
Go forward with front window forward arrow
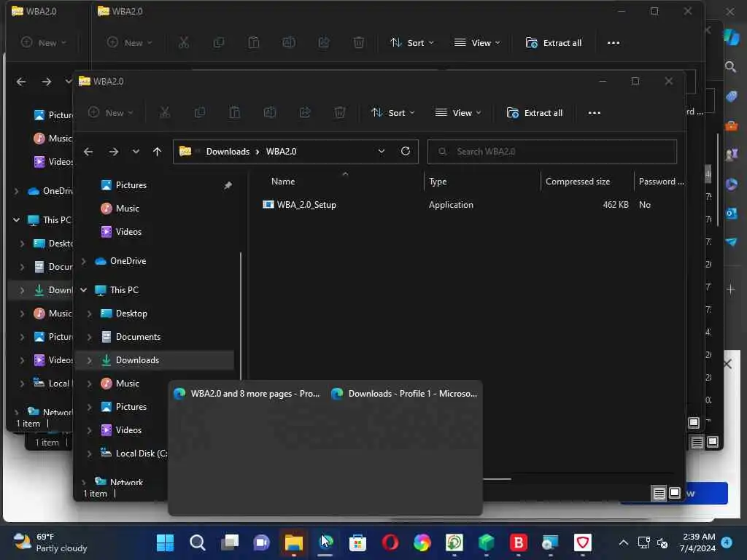tap(113, 152)
